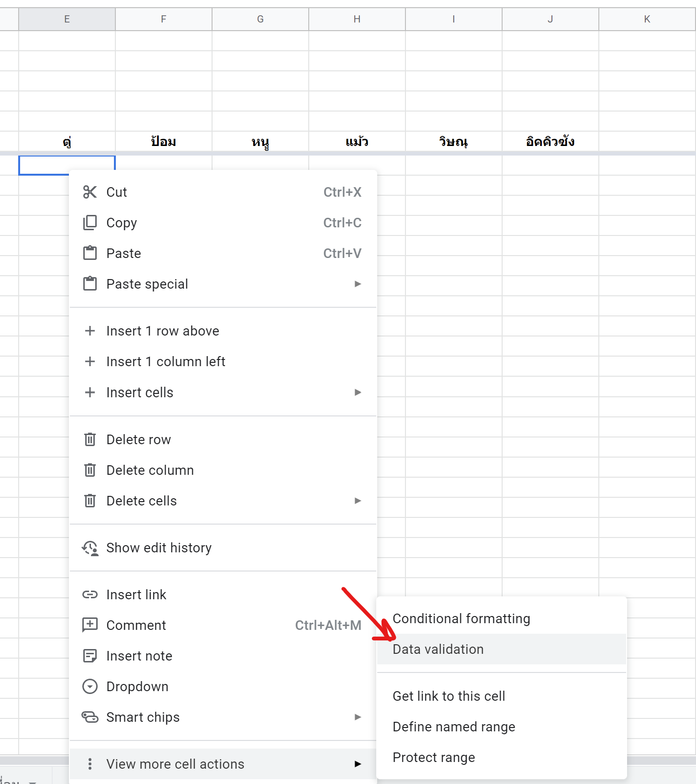Choose Delete column

click(223, 470)
